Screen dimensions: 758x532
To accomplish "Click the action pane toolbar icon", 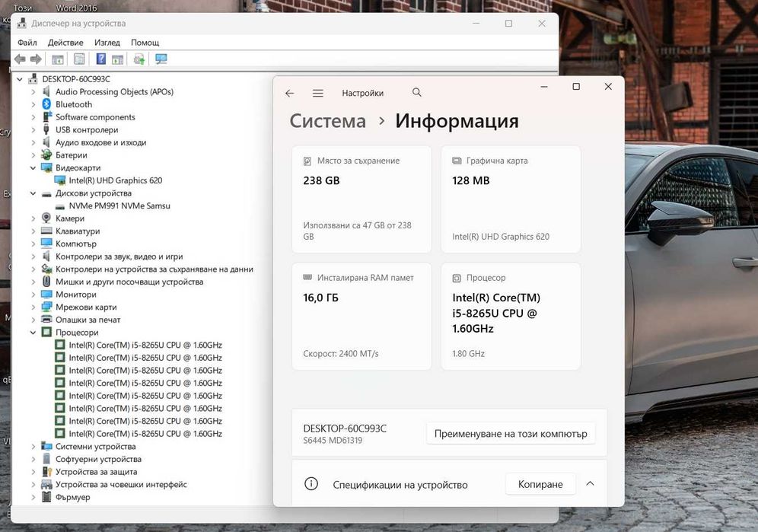I will tap(117, 59).
